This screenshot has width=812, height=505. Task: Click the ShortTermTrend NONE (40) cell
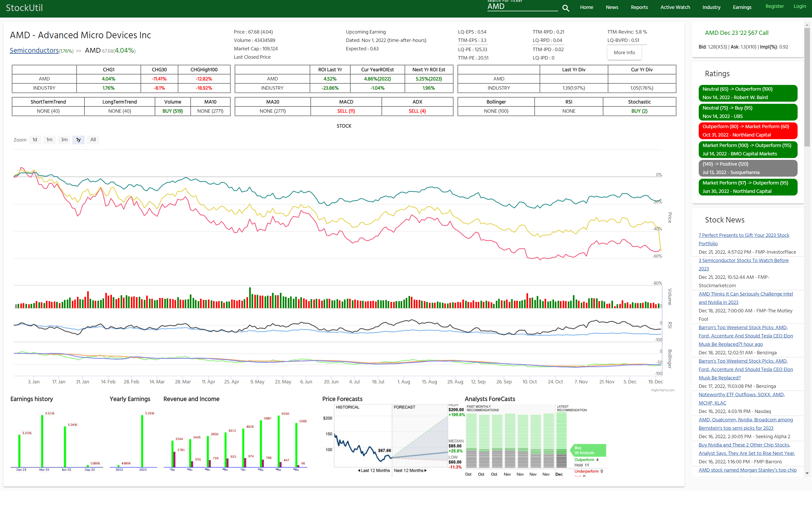48,111
